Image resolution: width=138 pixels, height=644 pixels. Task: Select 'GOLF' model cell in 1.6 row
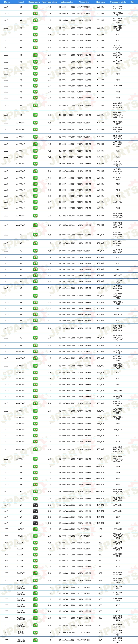pyautogui.click(x=21, y=529)
